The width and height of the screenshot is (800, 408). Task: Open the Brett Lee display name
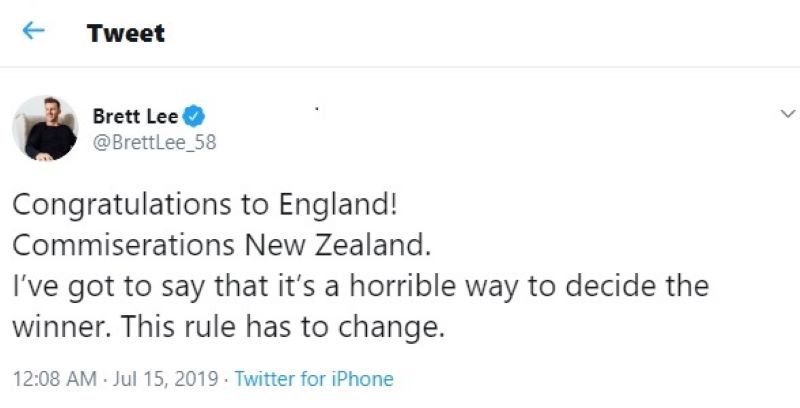[136, 117]
